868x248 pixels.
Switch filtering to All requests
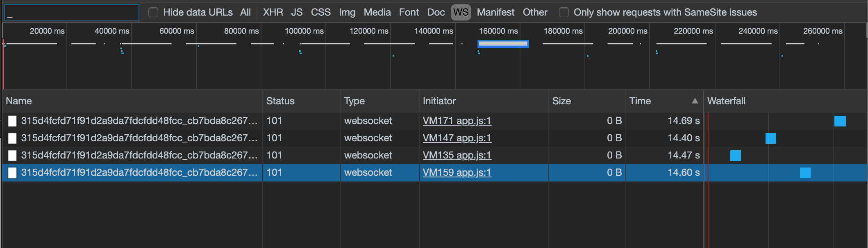(x=245, y=12)
